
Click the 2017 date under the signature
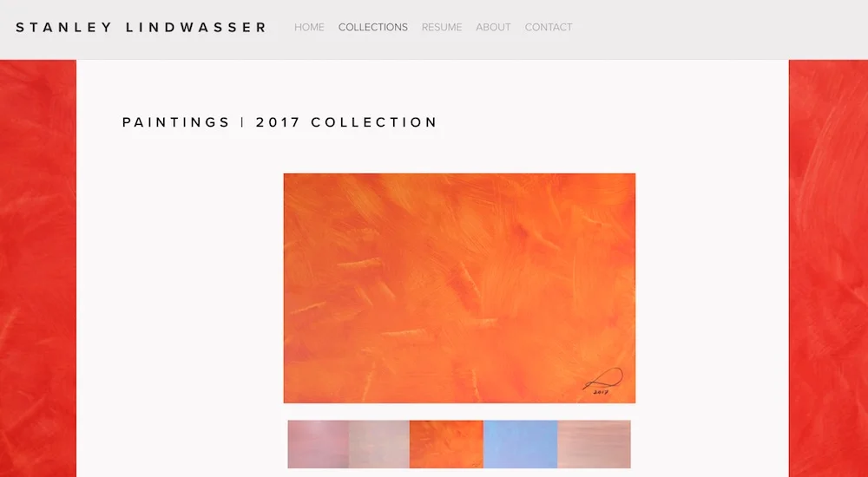601,392
